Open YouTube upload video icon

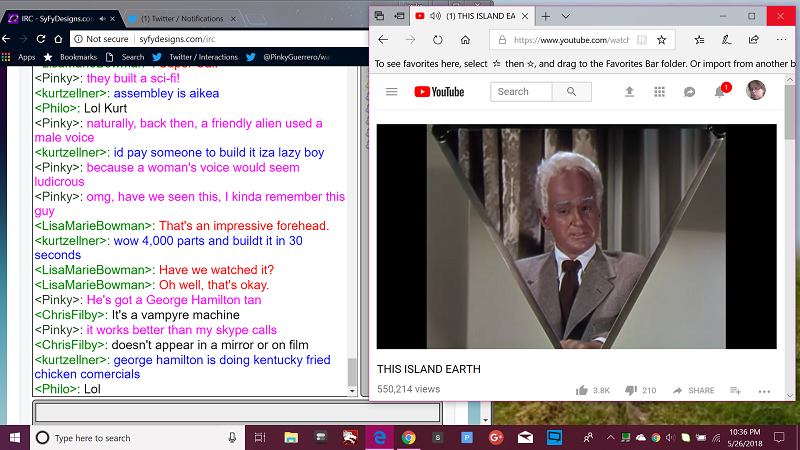point(629,92)
